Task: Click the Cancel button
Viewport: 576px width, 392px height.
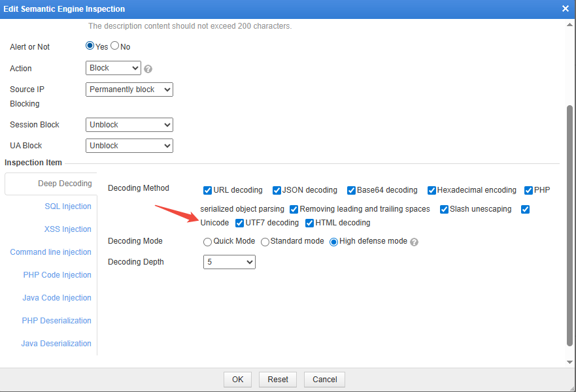Action: pyautogui.click(x=325, y=380)
